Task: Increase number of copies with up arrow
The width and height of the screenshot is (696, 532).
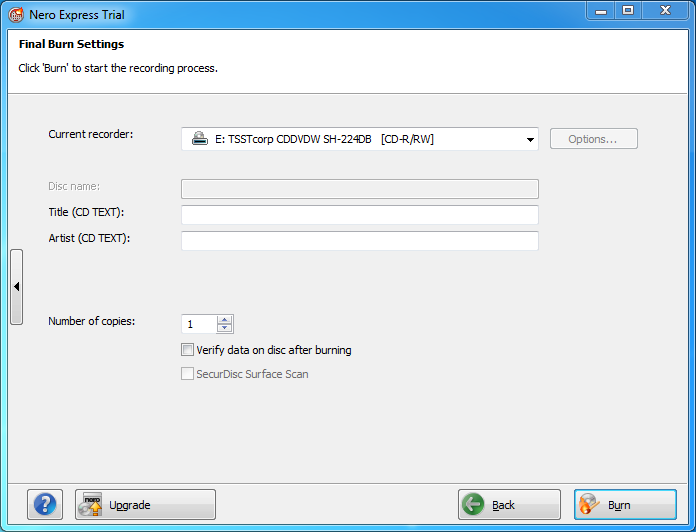Action: (x=225, y=319)
